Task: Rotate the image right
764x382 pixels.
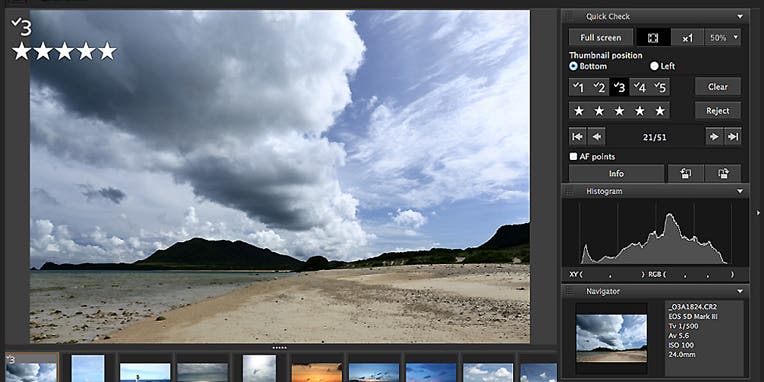Action: 723,173
